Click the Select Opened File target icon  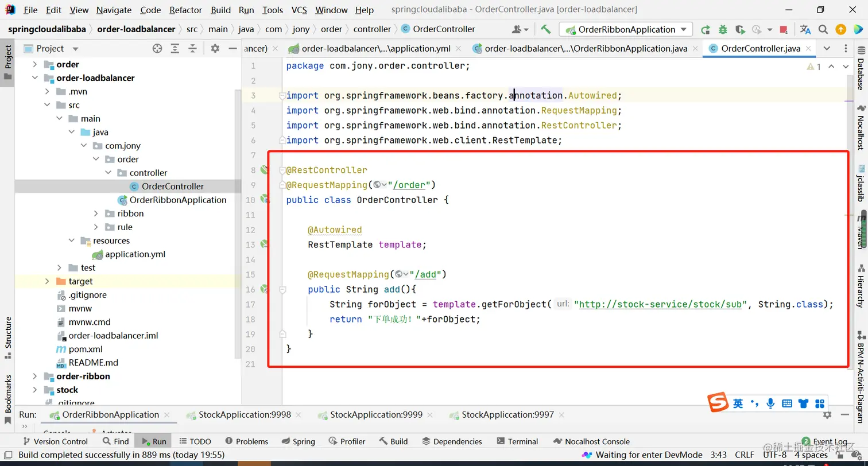(157, 49)
